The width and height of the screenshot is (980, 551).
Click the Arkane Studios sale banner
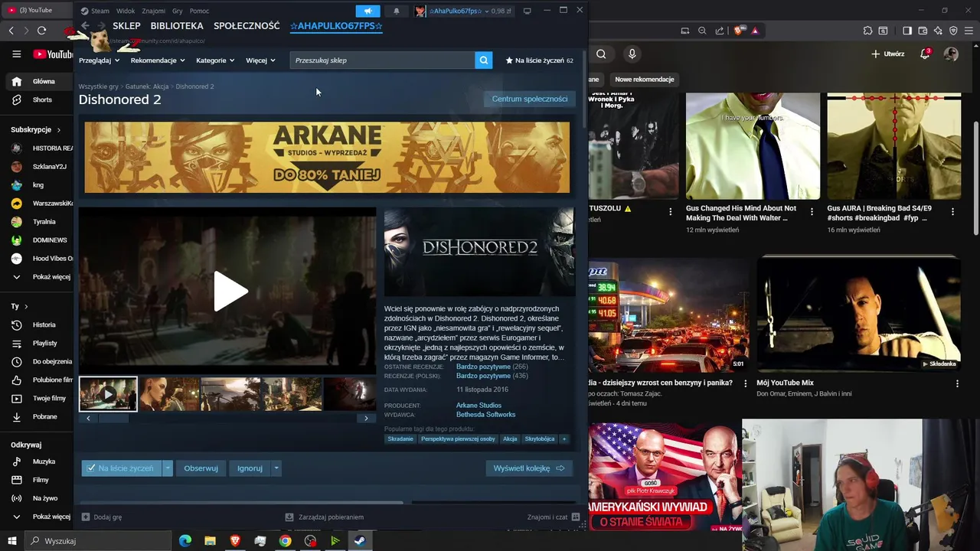click(327, 157)
